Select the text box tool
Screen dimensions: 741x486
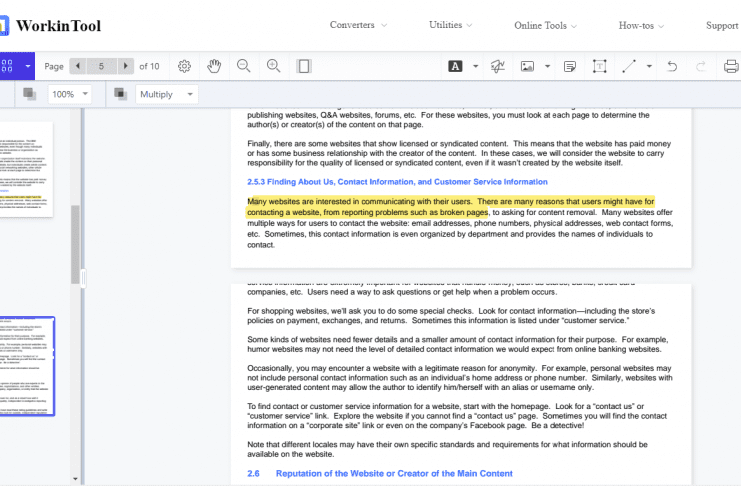point(600,66)
